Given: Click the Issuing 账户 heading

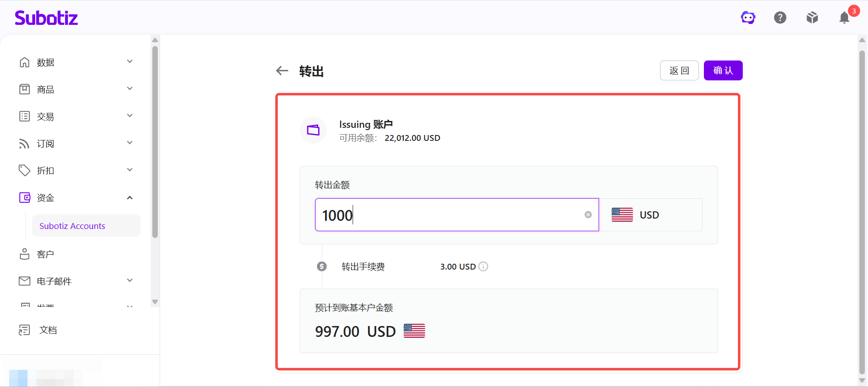Looking at the screenshot, I should pyautogui.click(x=366, y=124).
